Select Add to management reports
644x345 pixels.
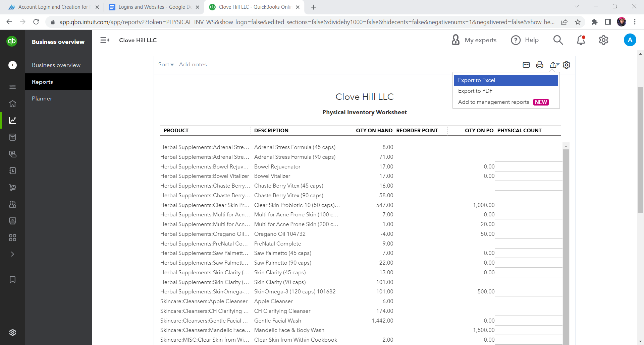point(506,102)
